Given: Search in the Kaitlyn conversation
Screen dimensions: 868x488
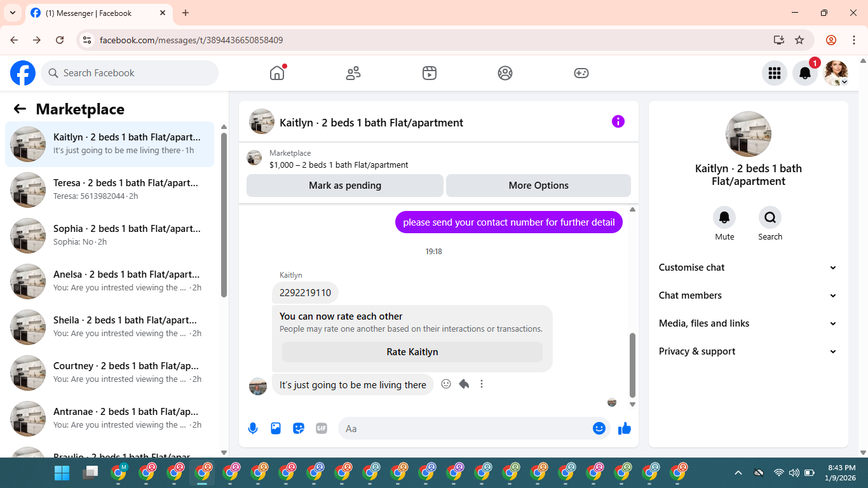Looking at the screenshot, I should [x=770, y=218].
